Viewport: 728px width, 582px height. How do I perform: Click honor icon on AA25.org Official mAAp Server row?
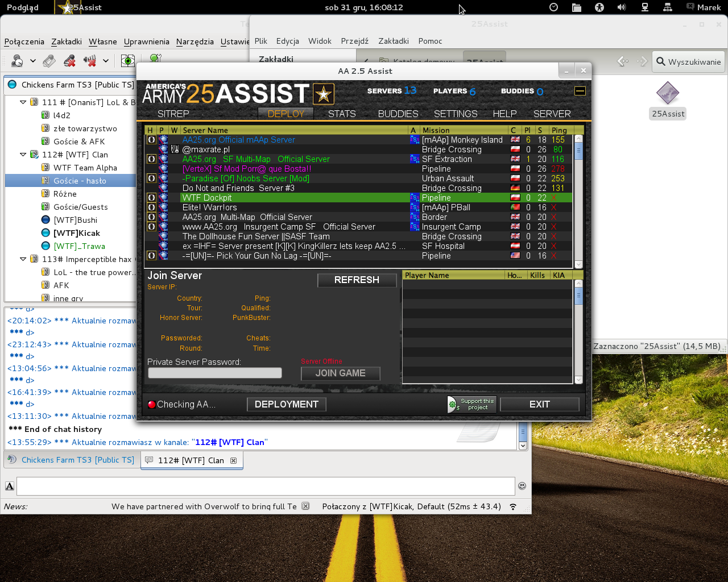pyautogui.click(x=151, y=140)
